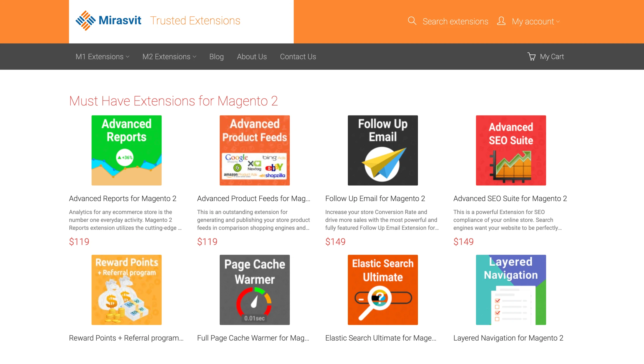Open the shopping cart icon
Image resolution: width=644 pixels, height=364 pixels.
click(532, 56)
